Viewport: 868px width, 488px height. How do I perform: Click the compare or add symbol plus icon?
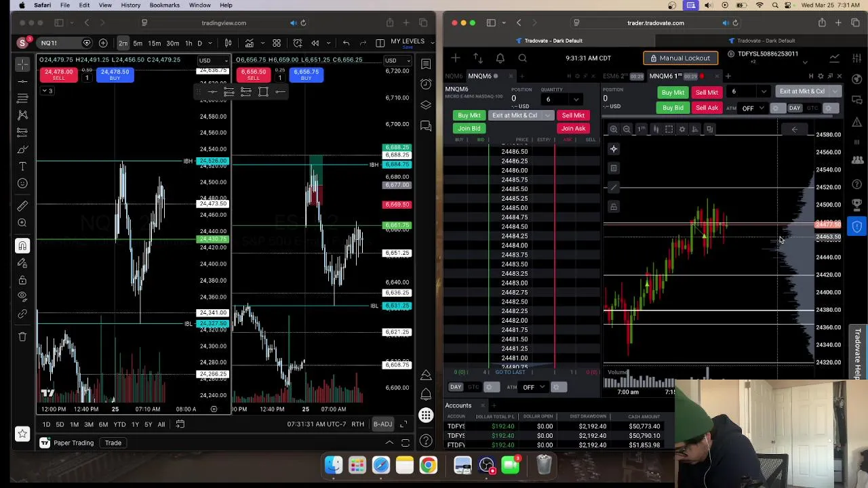click(x=103, y=43)
